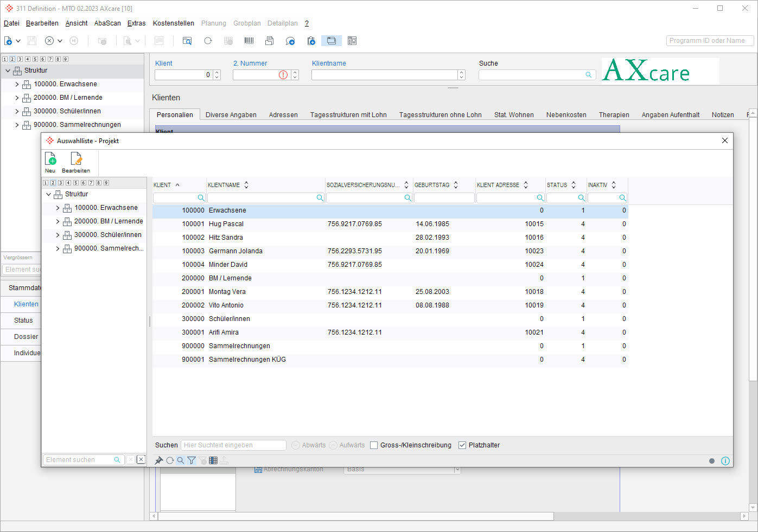
Task: Click the cancel (circled X) toolbar icon
Action: click(x=49, y=41)
